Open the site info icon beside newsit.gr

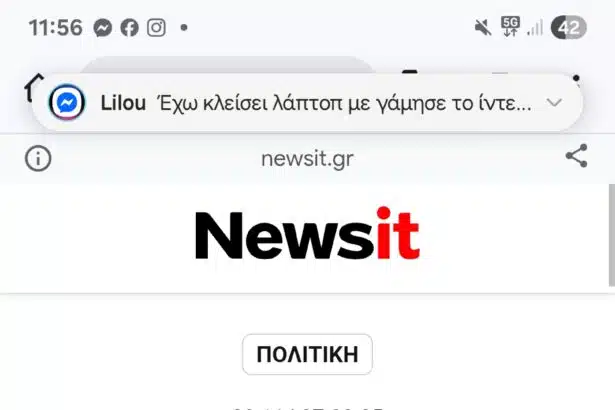tap(38, 159)
